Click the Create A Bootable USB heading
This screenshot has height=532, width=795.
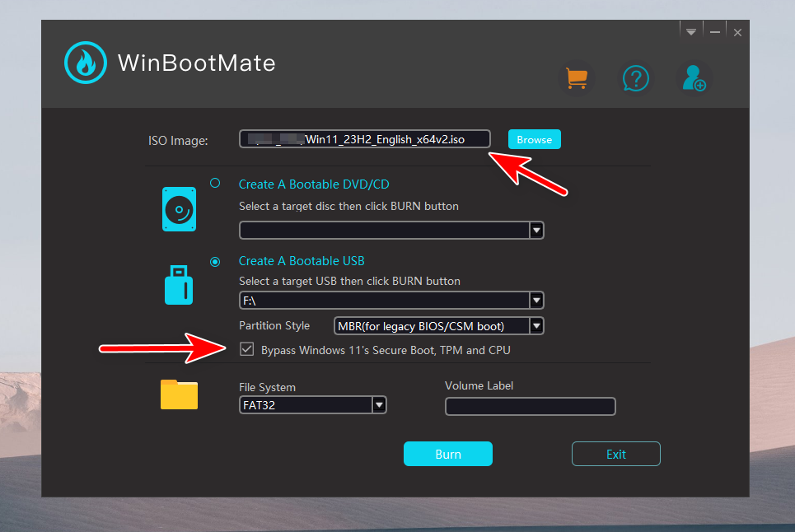[x=302, y=261]
